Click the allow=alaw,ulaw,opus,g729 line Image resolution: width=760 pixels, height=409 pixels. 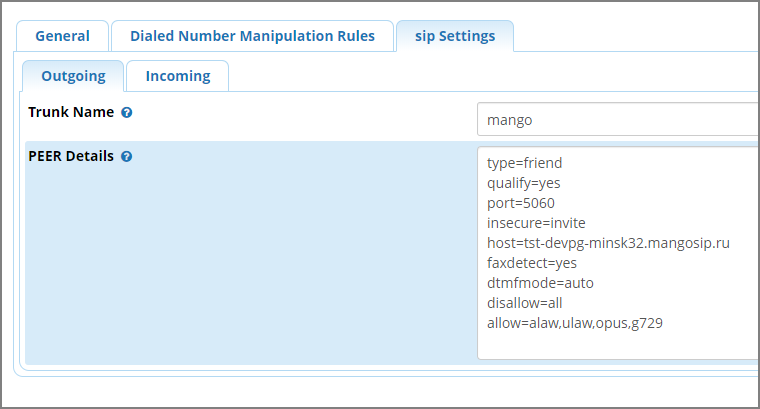[574, 323]
